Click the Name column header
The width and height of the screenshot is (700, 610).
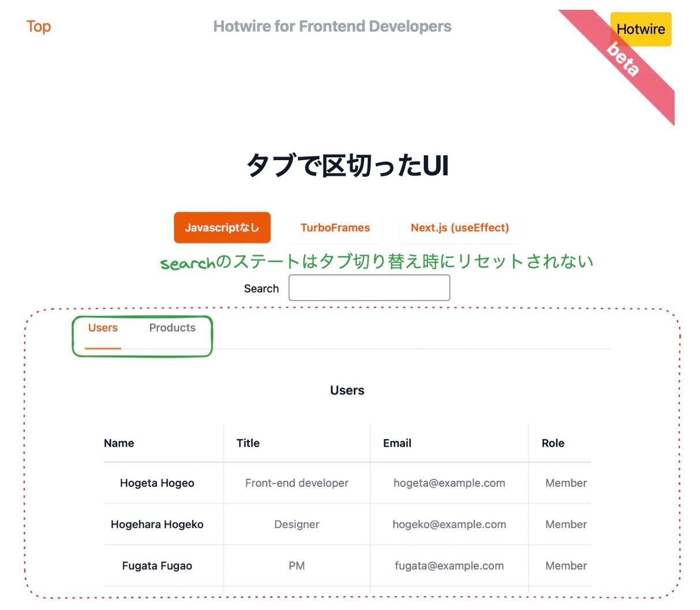119,443
